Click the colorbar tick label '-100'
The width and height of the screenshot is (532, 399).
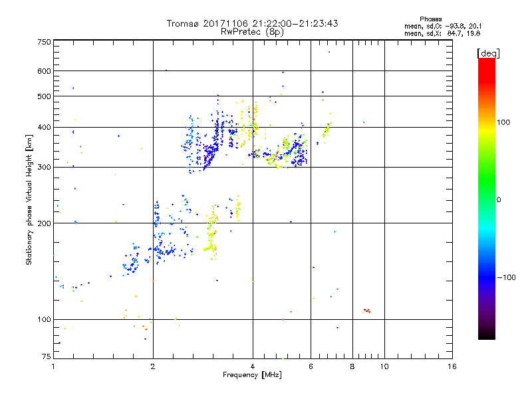tap(507, 277)
